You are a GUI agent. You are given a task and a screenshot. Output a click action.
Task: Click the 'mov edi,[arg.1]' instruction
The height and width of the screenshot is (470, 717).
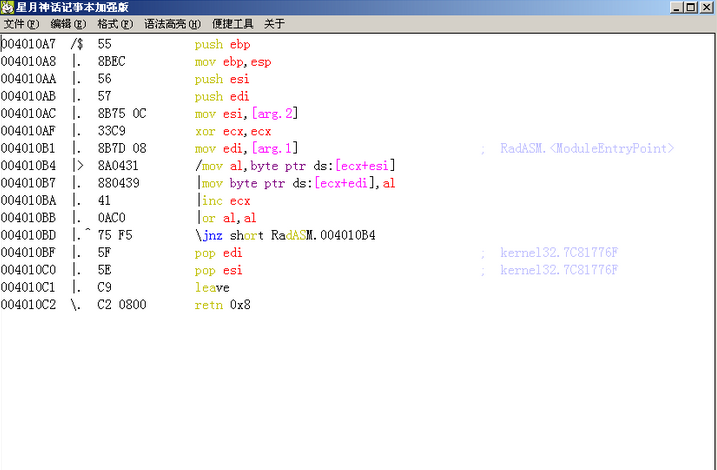[x=246, y=149]
